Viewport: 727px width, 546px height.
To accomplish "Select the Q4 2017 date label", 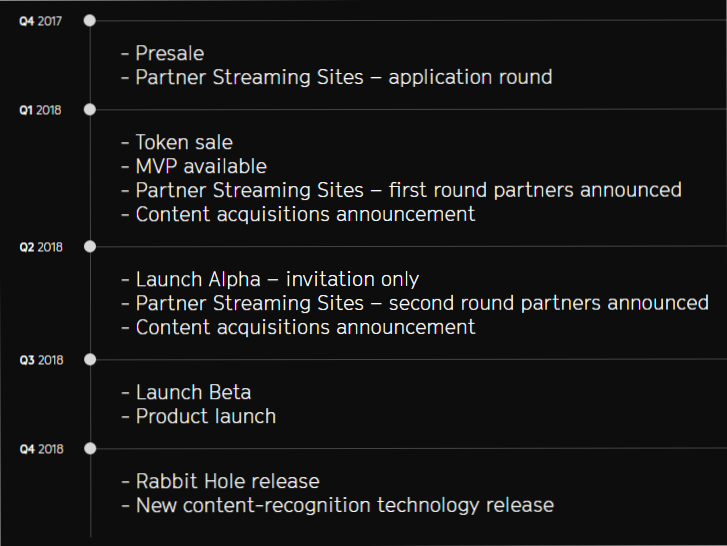I will click(x=40, y=21).
